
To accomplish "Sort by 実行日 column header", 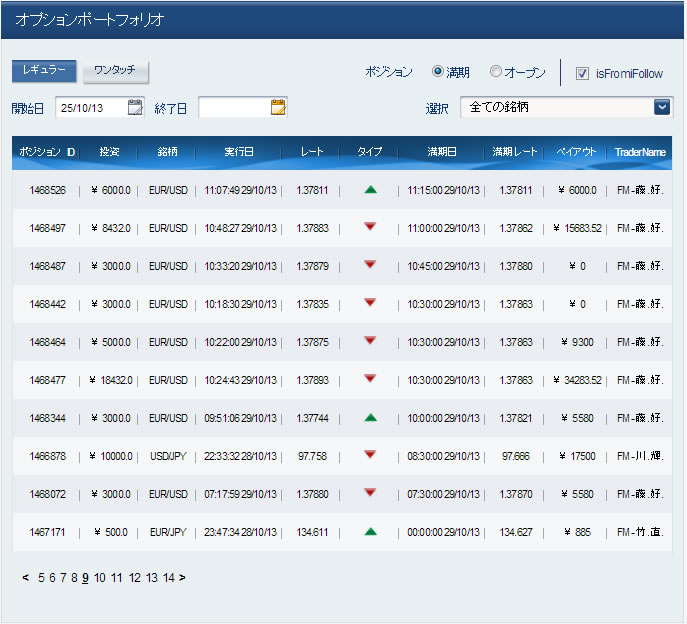I will click(239, 152).
